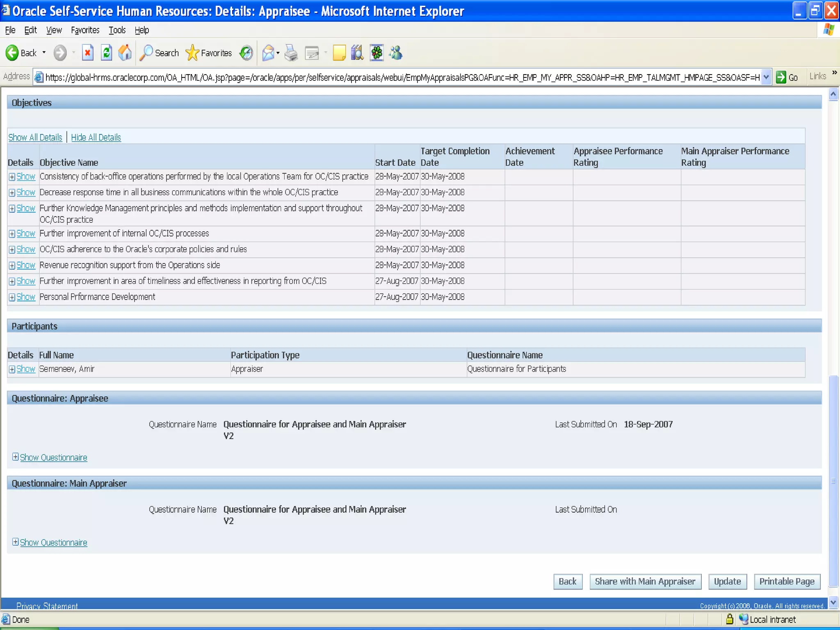Click the Print toolbar icon
The image size is (840, 630).
click(x=291, y=53)
